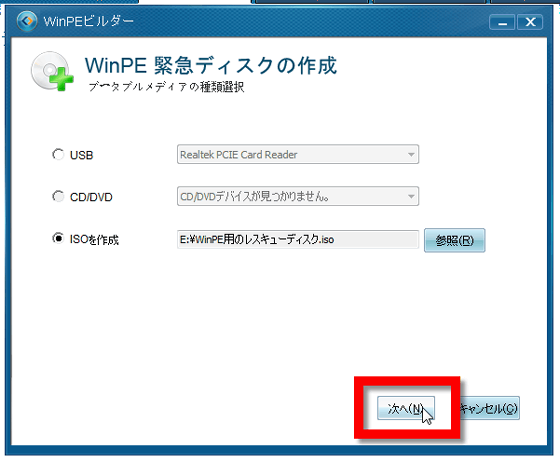Expand the CD/DVD device list arrow

pos(411,196)
